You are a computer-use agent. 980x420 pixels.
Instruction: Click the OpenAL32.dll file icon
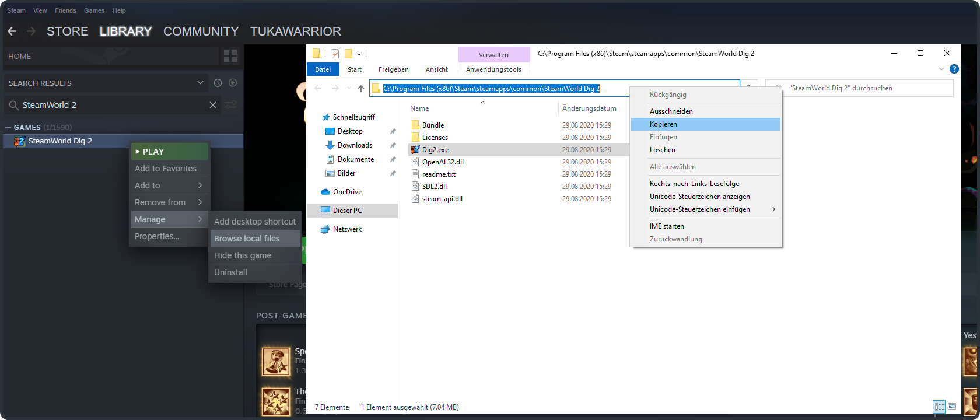click(x=415, y=162)
